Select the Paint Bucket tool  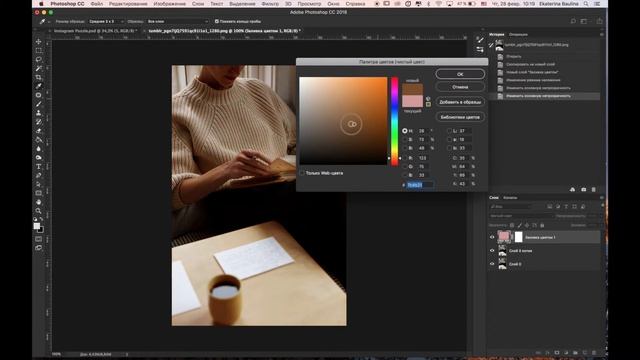tap(38, 140)
